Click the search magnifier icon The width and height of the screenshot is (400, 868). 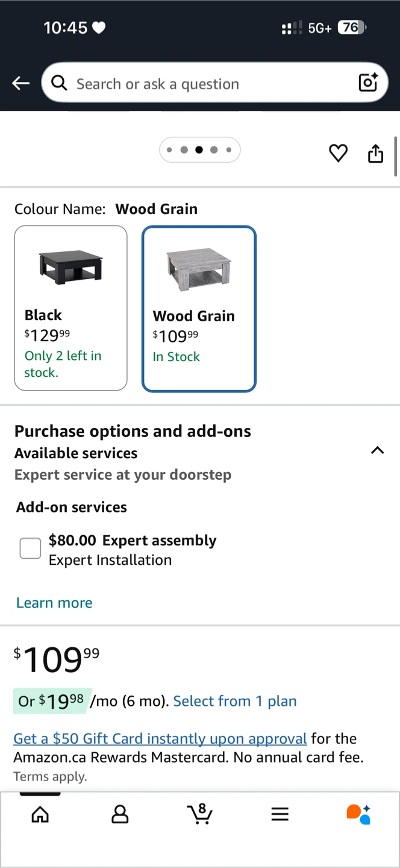click(60, 83)
